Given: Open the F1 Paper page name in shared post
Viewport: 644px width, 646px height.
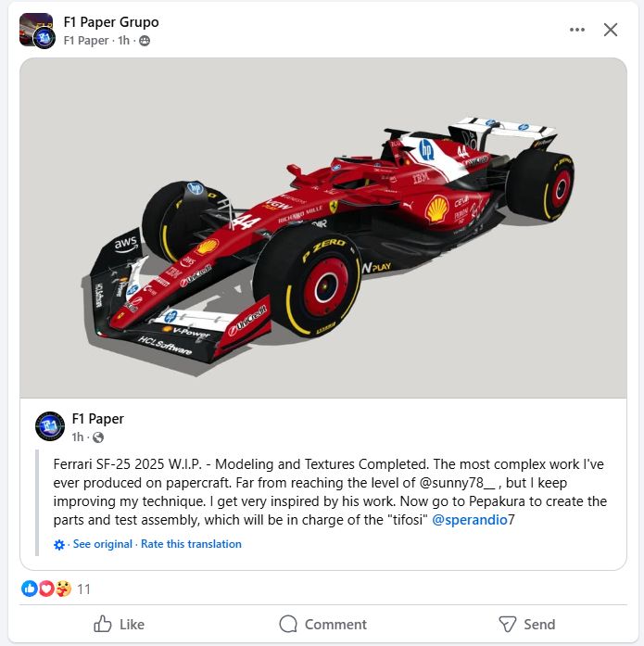Looking at the screenshot, I should pos(97,419).
